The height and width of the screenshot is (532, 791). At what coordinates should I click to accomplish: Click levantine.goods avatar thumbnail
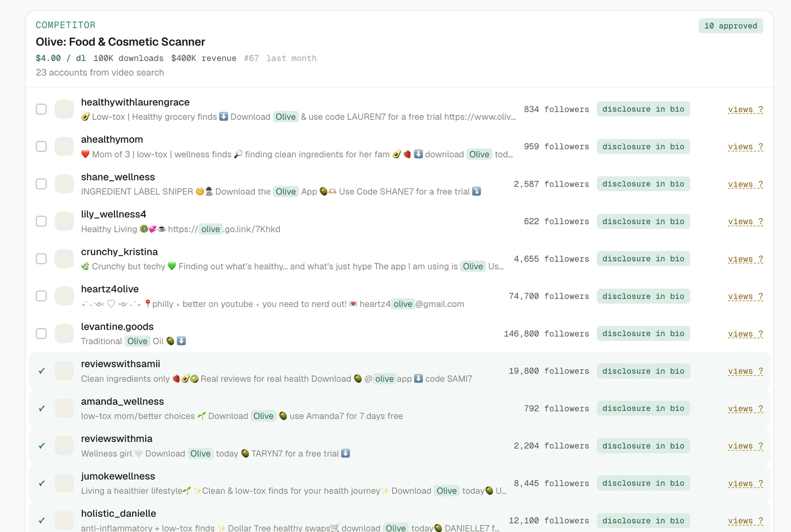coord(64,333)
